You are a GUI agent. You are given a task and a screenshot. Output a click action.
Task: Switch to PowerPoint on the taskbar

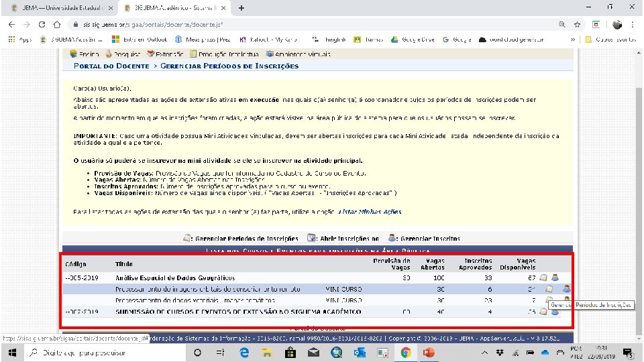click(x=429, y=353)
